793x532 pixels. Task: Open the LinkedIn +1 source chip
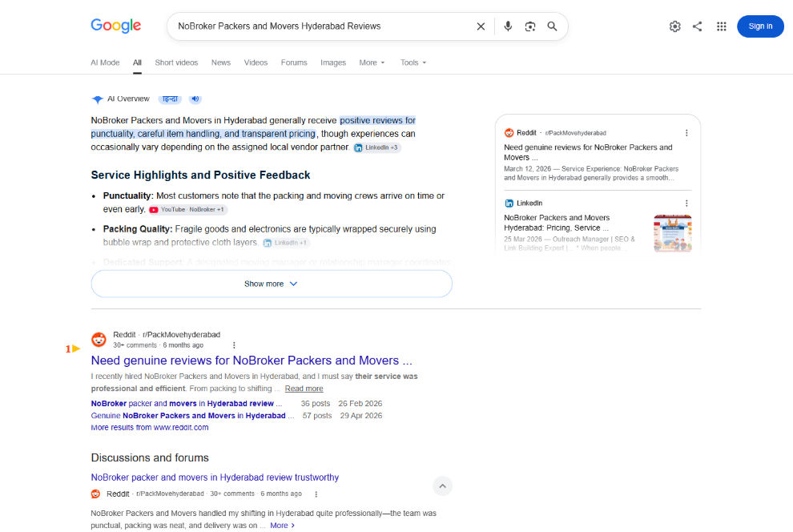click(286, 243)
